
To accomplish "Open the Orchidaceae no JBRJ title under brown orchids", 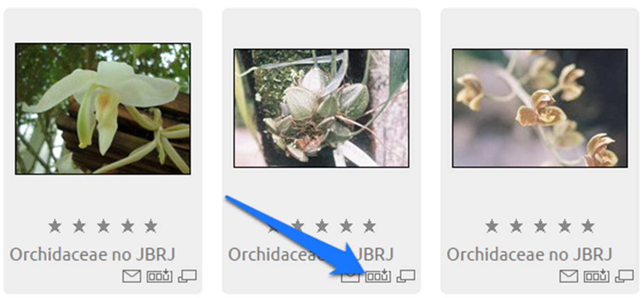I will [530, 254].
